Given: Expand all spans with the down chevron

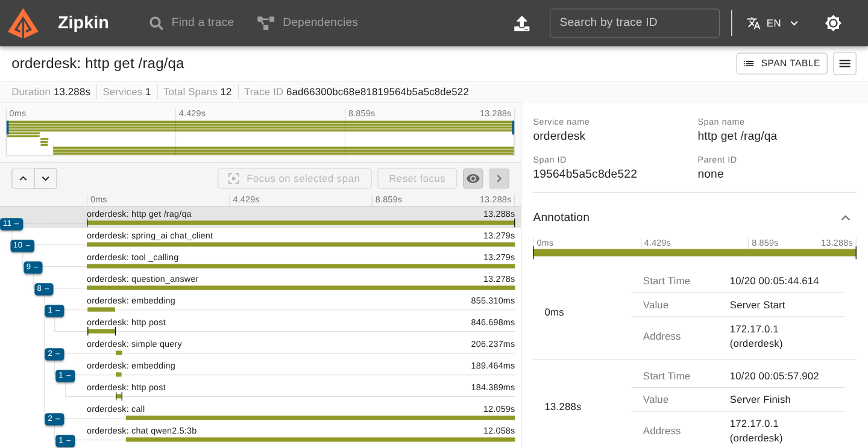Looking at the screenshot, I should 46,178.
